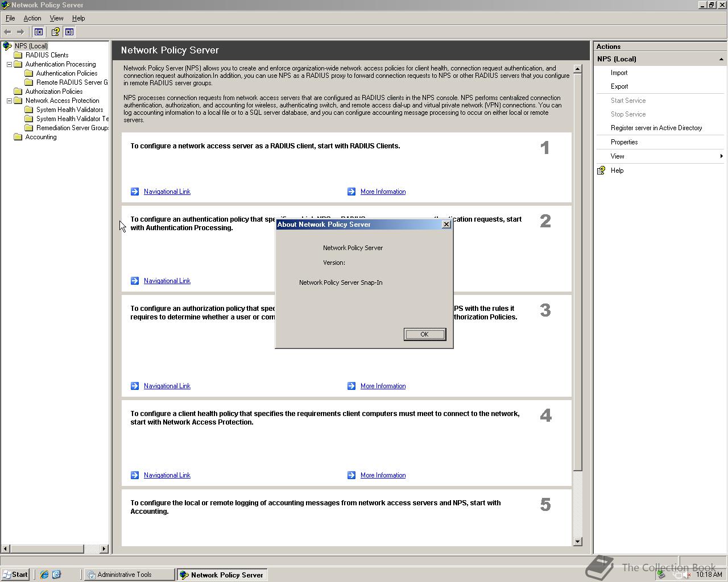Screen dimensions: 728x582
Task: Click arrow icon beside section 1 Navigational Link
Action: pyautogui.click(x=135, y=192)
